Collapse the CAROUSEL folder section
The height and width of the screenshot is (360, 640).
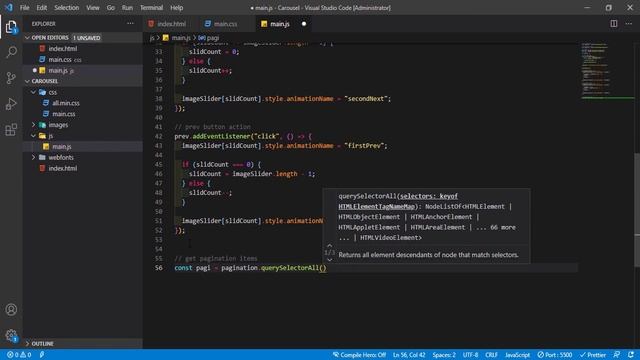click(27, 81)
